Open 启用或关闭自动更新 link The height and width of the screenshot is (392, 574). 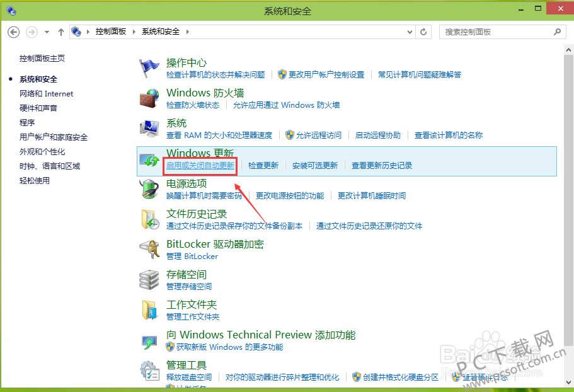(200, 165)
